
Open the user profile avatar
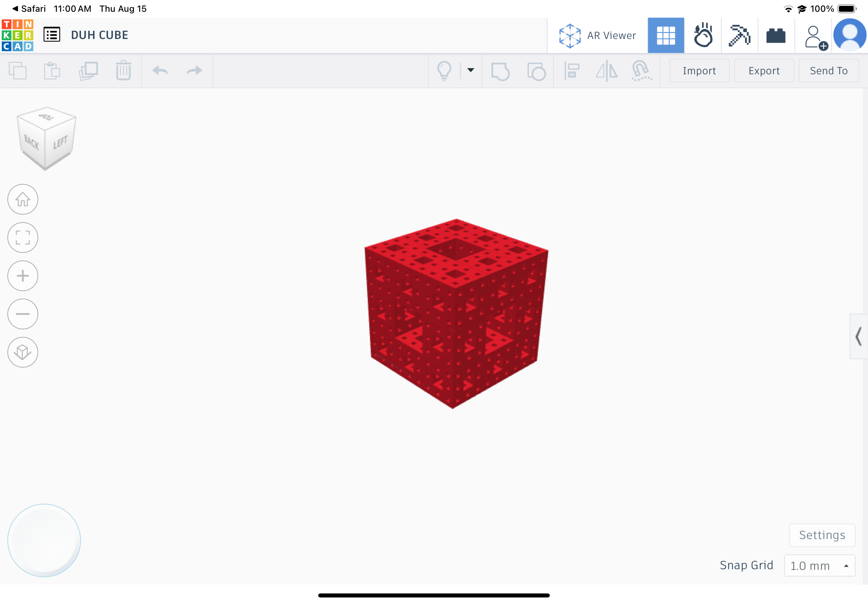point(850,35)
